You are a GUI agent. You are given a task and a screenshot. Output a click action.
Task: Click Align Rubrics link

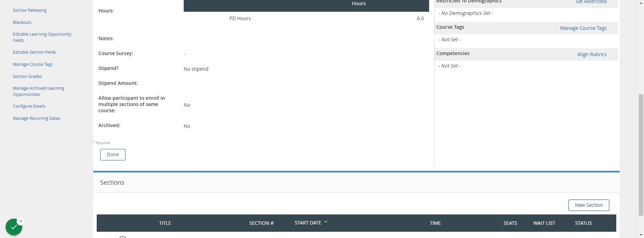pos(592,54)
